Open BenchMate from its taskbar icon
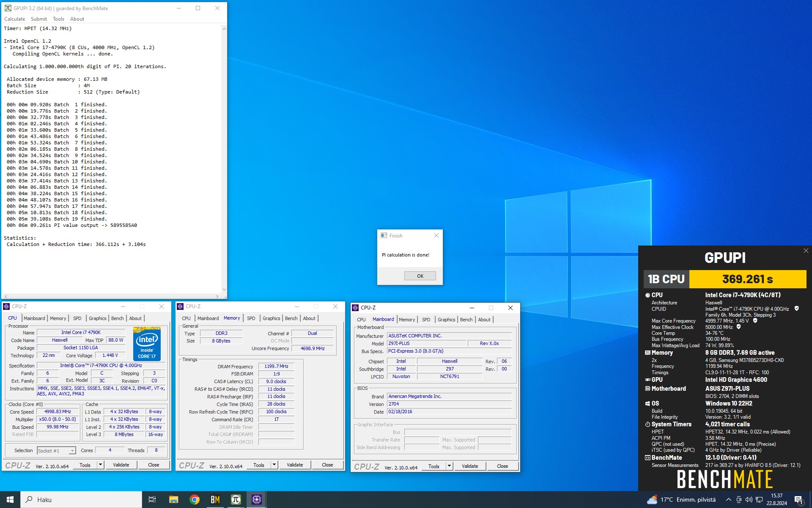Screen dimensions: 812x508 point(215,500)
